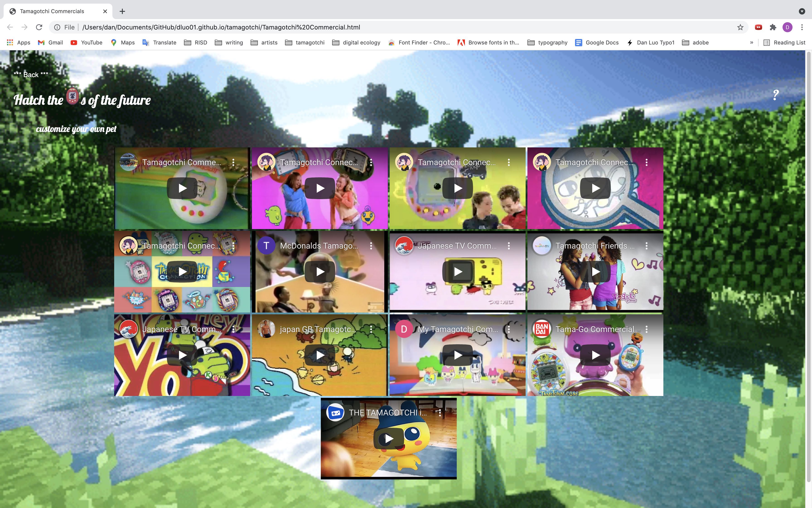Expand the tamagotchi bookmark folder
This screenshot has height=508, width=812.
[305, 43]
